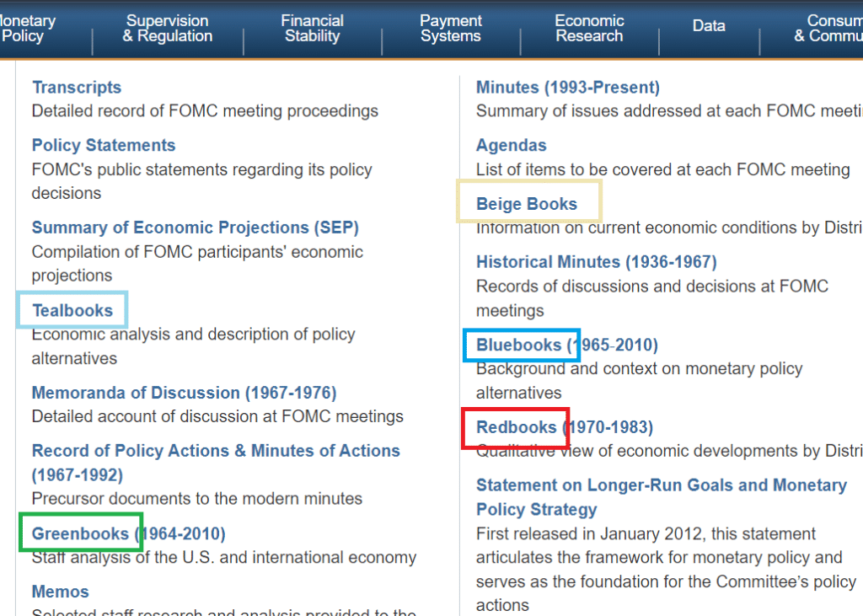Open the Transcripts link
Screen dimensions: 863x616
tap(77, 87)
